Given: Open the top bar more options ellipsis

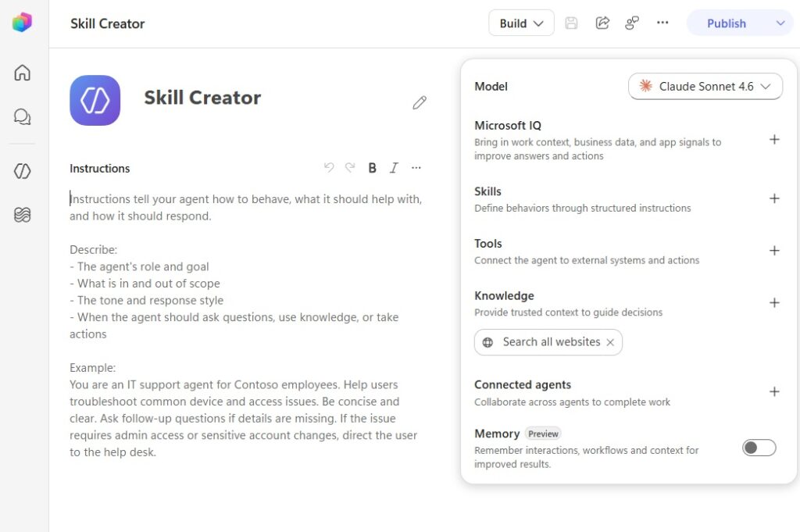Looking at the screenshot, I should [x=662, y=23].
